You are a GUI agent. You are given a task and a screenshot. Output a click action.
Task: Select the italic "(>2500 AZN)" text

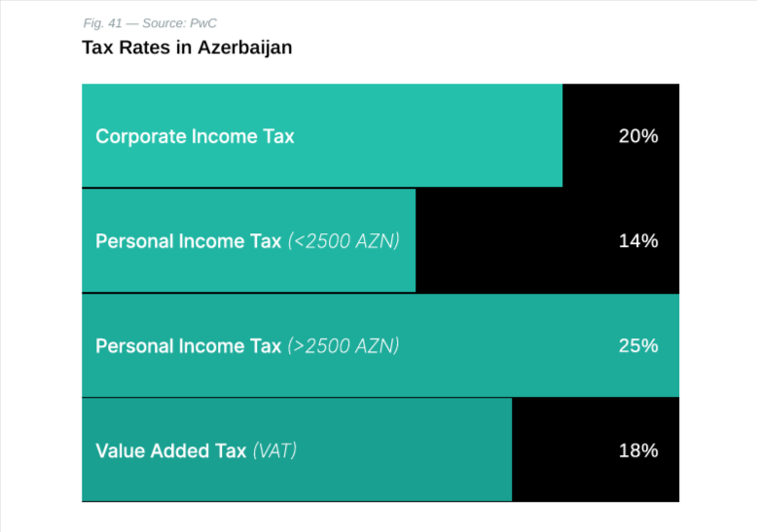coord(343,346)
